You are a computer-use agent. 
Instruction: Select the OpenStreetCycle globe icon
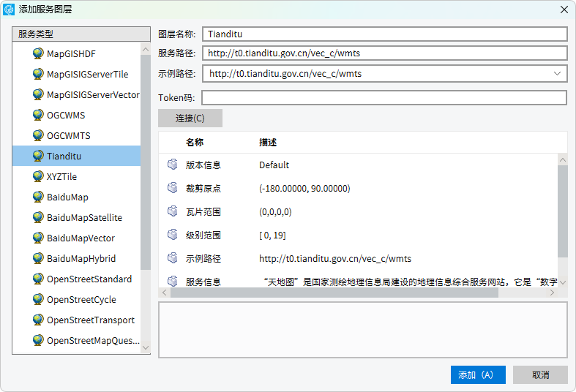pyautogui.click(x=38, y=300)
